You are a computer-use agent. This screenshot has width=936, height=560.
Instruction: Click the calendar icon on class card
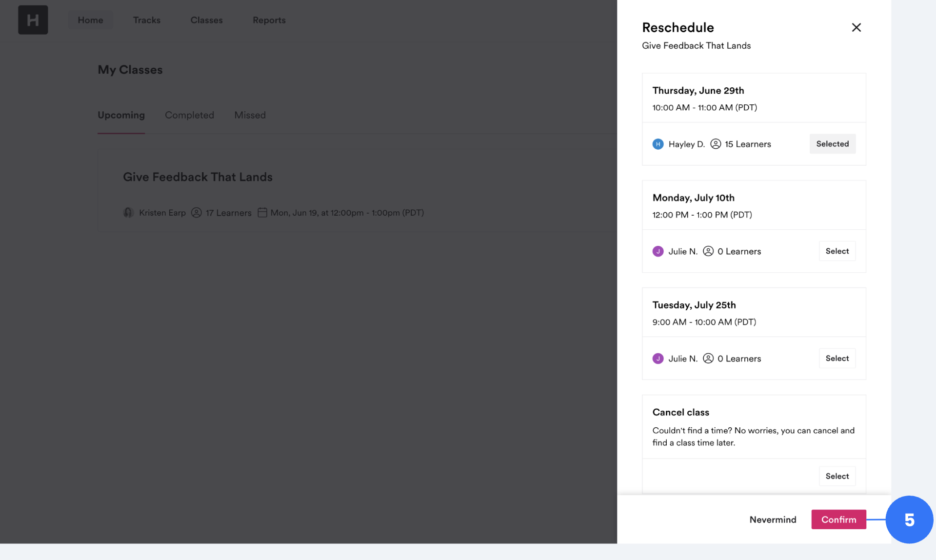(x=262, y=213)
